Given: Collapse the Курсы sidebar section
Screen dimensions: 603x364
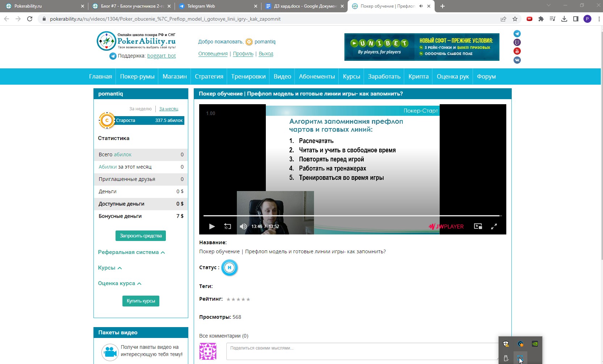Looking at the screenshot, I should tap(110, 268).
